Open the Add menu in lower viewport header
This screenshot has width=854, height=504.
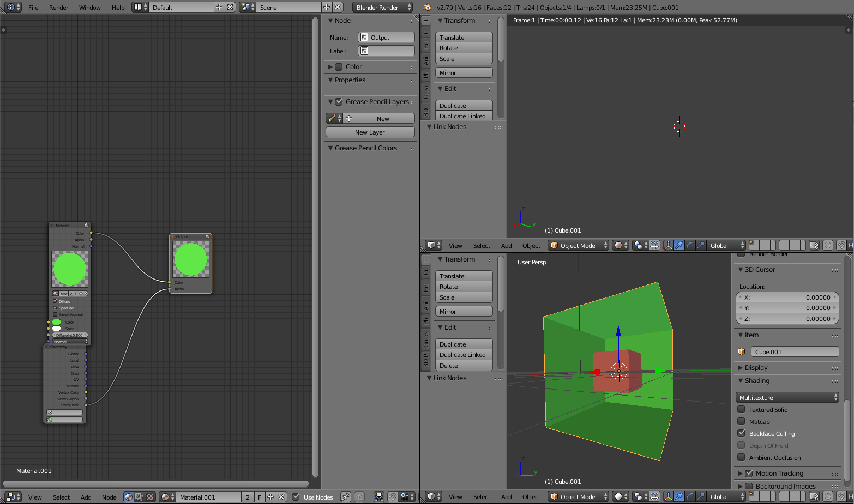(x=506, y=497)
